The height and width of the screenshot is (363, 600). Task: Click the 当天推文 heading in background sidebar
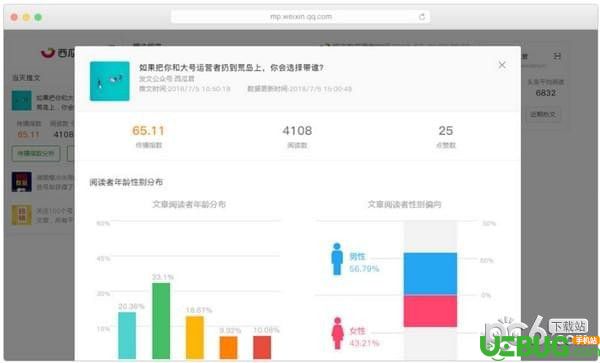pyautogui.click(x=26, y=78)
